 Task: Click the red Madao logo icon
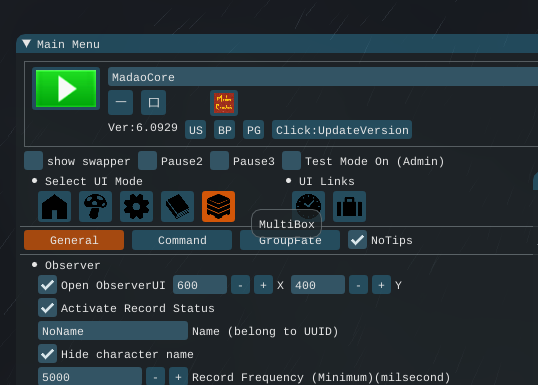[x=224, y=103]
